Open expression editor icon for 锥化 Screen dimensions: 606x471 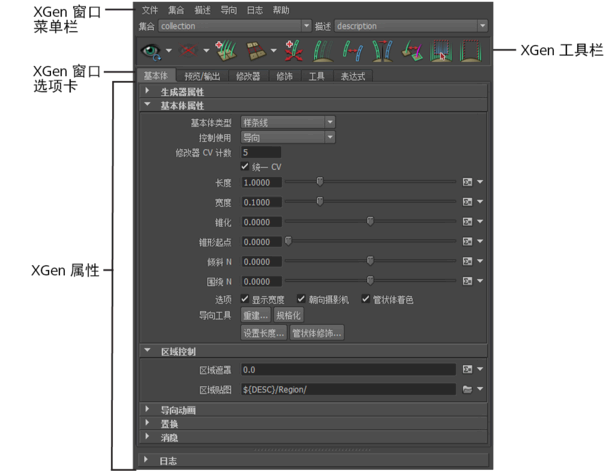468,221
